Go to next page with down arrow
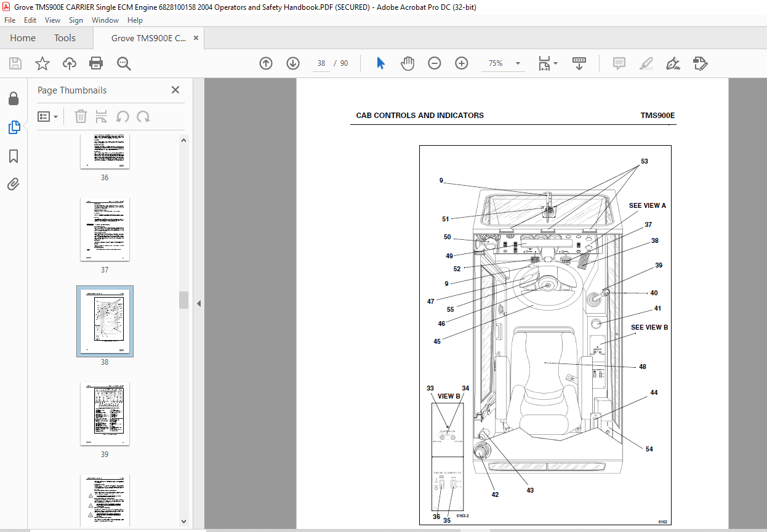 (293, 63)
